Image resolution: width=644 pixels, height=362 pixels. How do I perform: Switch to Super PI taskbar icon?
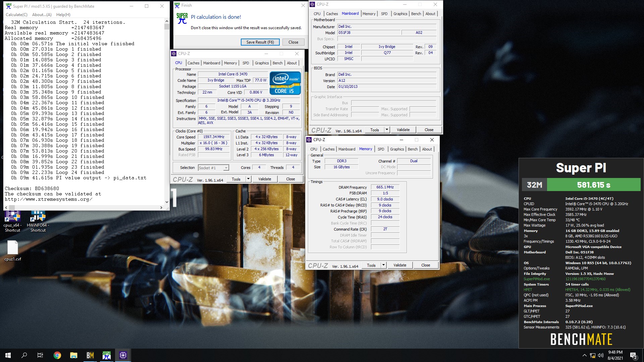pos(107,355)
